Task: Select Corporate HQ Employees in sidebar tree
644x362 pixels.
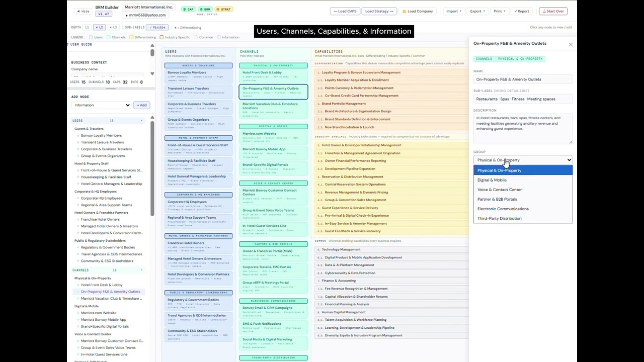Action: point(102,198)
